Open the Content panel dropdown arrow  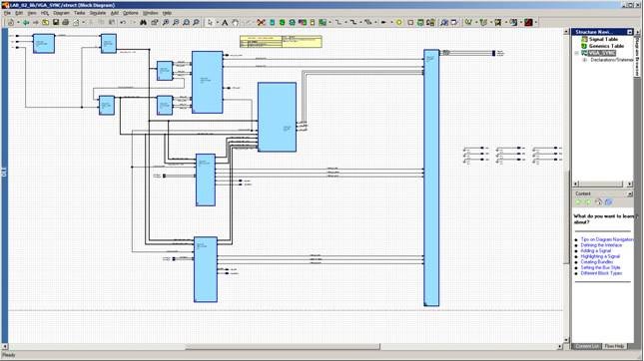(x=630, y=193)
